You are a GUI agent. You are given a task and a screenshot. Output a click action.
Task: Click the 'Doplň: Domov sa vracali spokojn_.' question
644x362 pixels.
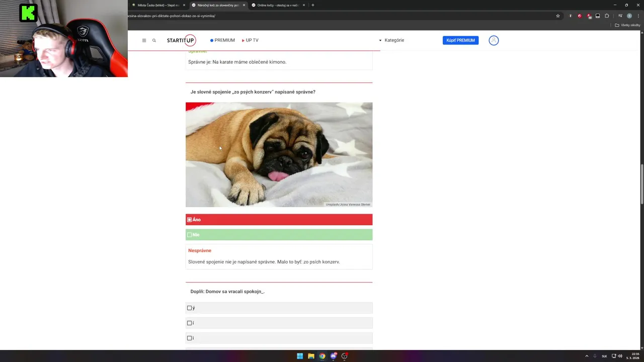pyautogui.click(x=227, y=292)
